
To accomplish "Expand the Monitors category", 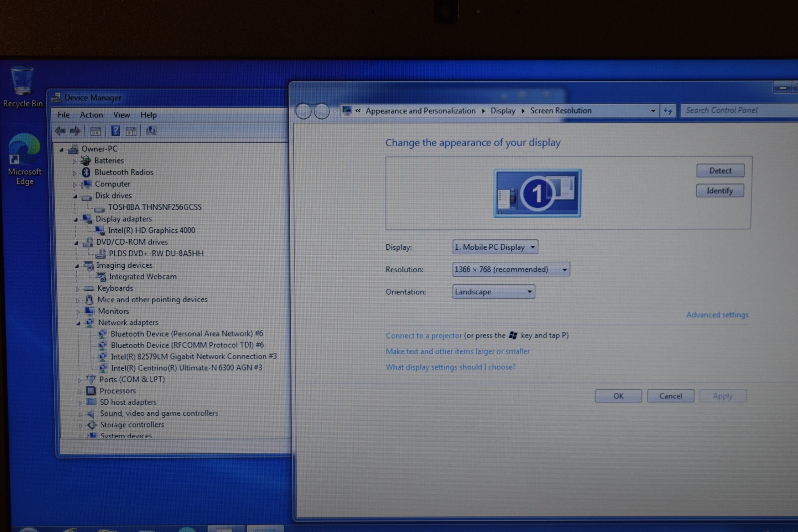I will coord(78,312).
